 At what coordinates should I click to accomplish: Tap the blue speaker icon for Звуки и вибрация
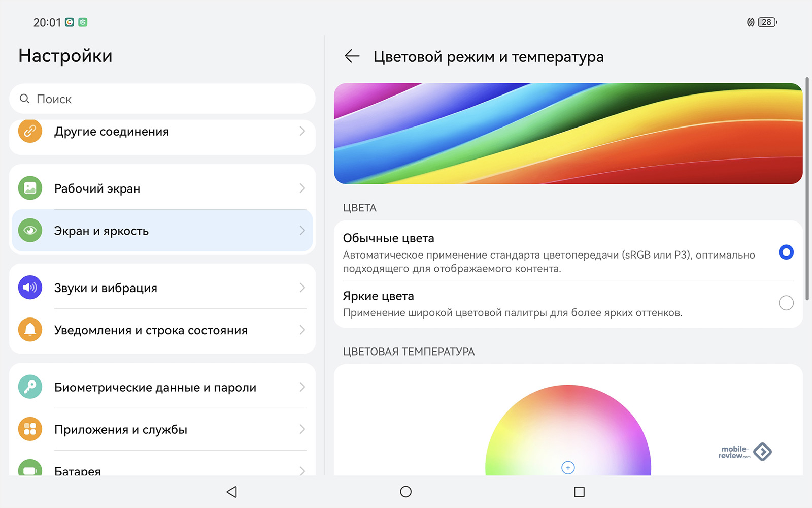[30, 288]
